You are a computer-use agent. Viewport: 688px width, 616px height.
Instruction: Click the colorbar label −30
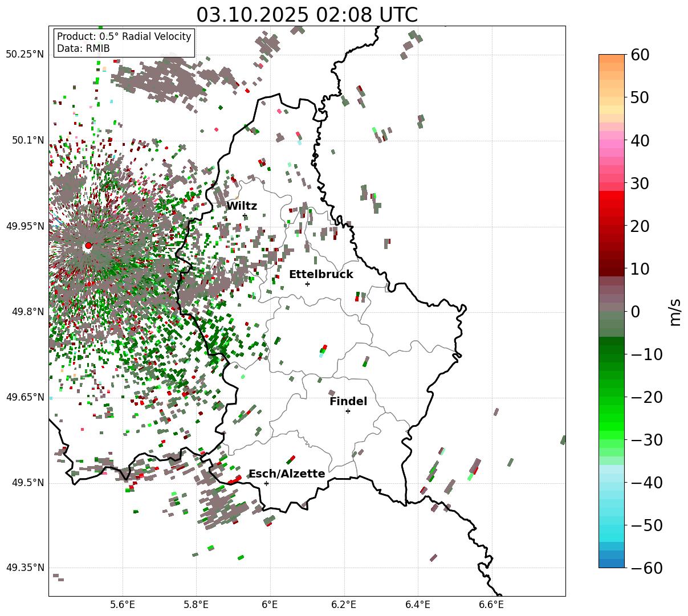(x=646, y=440)
